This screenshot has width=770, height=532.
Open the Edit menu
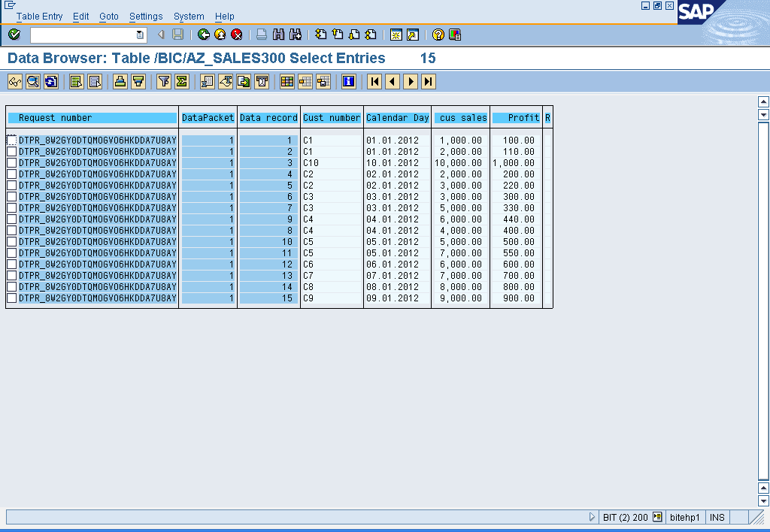81,17
